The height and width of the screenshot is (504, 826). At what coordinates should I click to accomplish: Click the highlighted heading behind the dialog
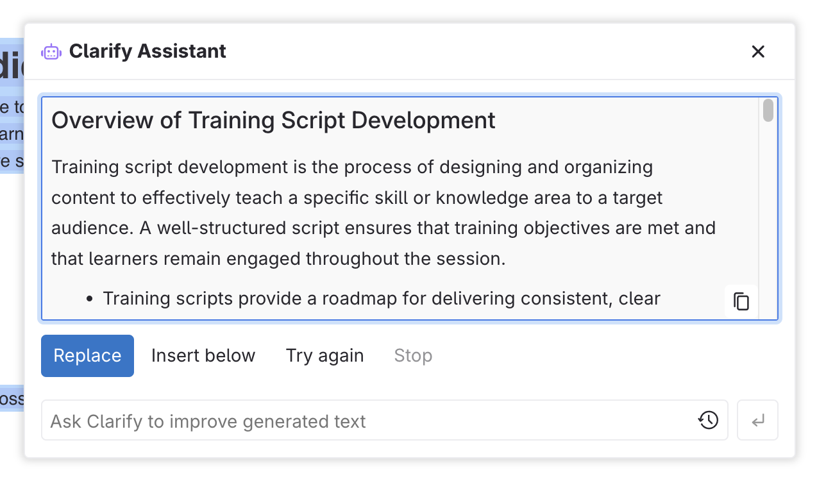click(13, 67)
